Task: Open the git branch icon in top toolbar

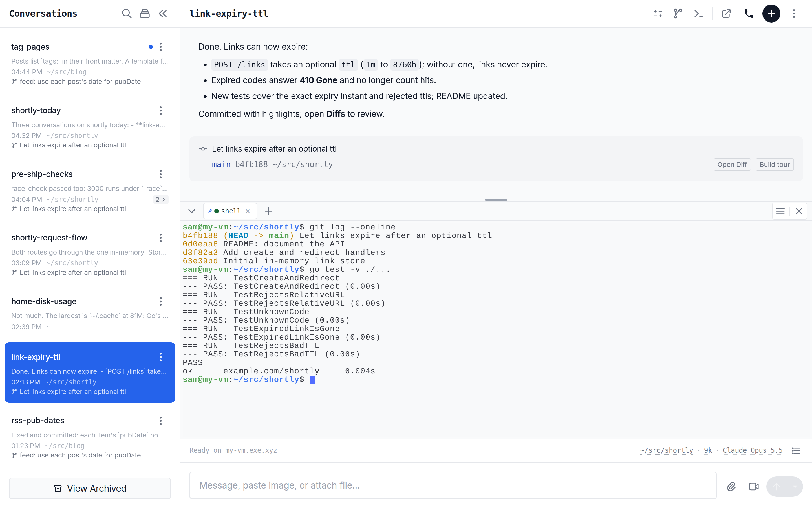Action: pos(678,14)
